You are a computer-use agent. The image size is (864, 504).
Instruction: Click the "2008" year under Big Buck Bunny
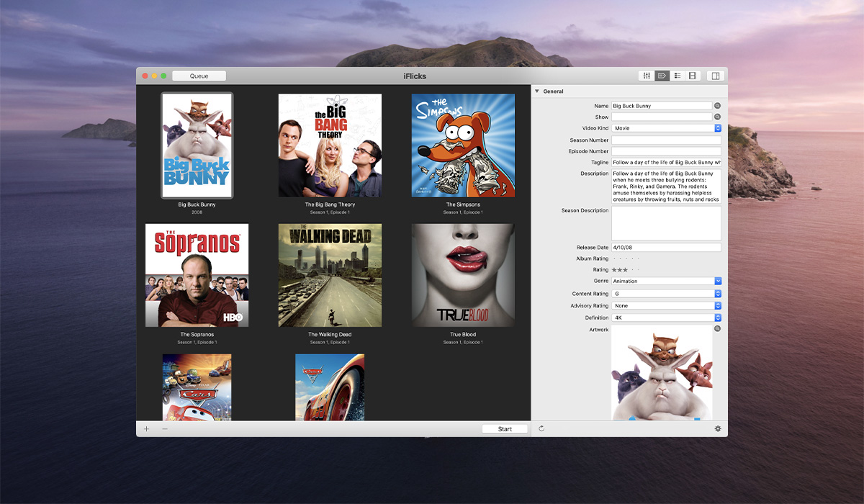tap(197, 212)
